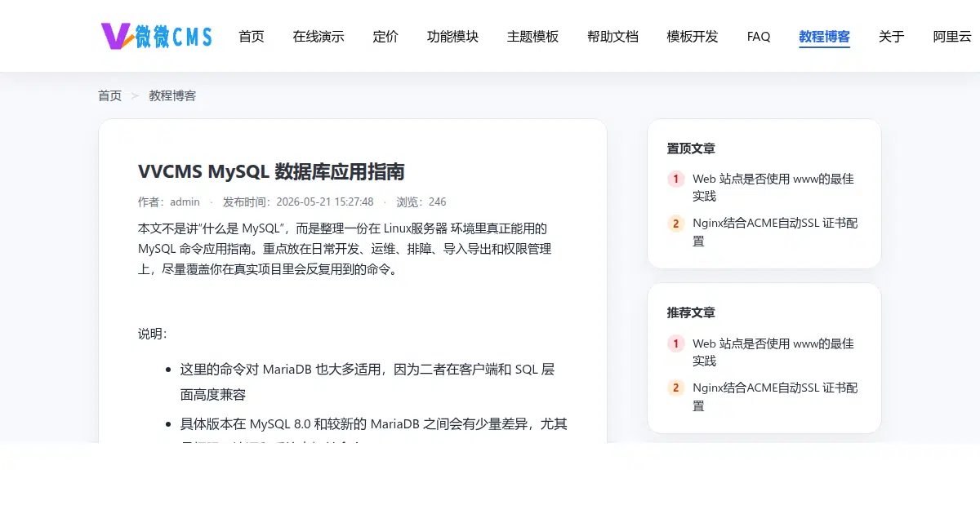This screenshot has height=514, width=980.
Task: Open 模板开发 navigation link
Action: (x=693, y=37)
